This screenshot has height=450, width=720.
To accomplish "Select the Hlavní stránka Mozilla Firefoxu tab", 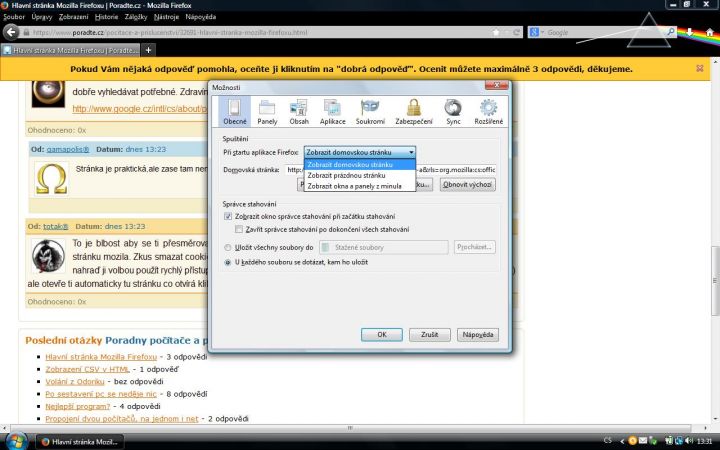I will click(x=70, y=50).
